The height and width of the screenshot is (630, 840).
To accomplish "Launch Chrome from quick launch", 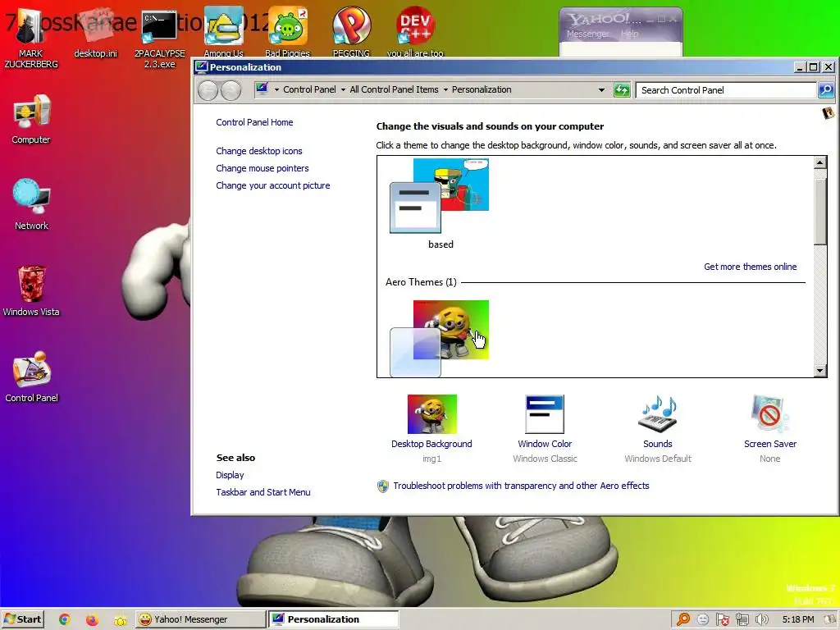I will [x=64, y=619].
